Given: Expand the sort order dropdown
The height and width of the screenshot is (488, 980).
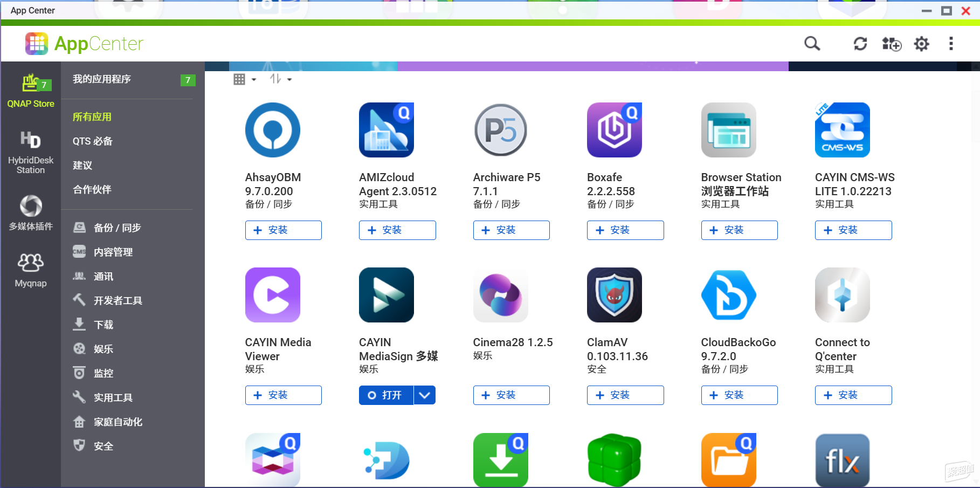Looking at the screenshot, I should (281, 79).
